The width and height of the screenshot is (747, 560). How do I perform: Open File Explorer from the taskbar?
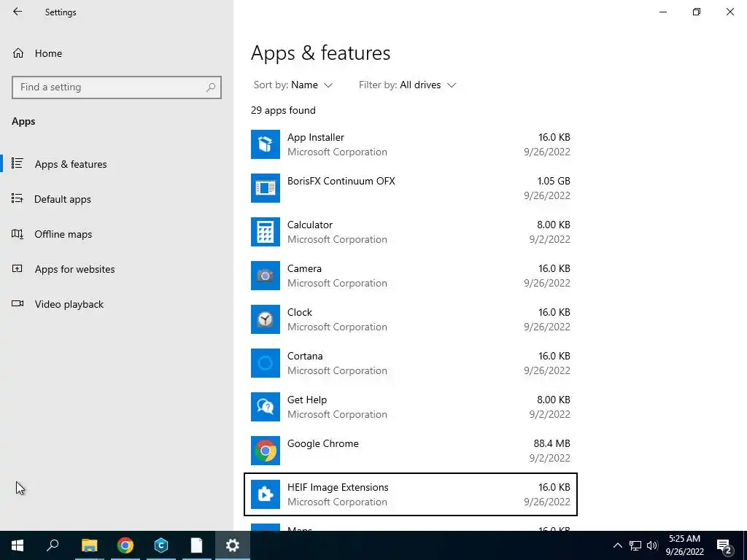pyautogui.click(x=89, y=545)
